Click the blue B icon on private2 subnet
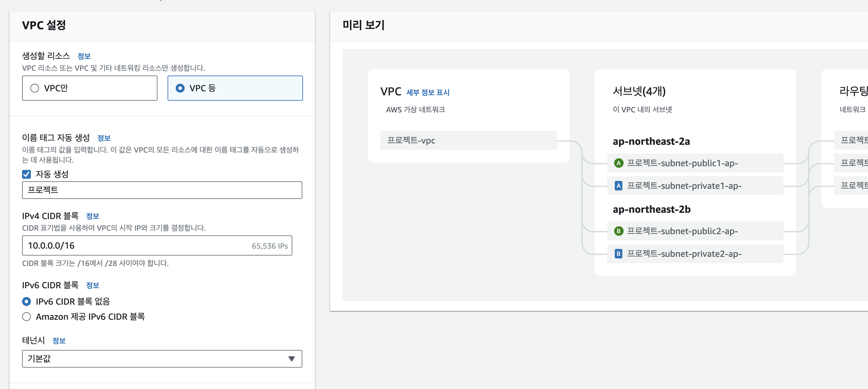Image resolution: width=868 pixels, height=389 pixels. coord(618,254)
